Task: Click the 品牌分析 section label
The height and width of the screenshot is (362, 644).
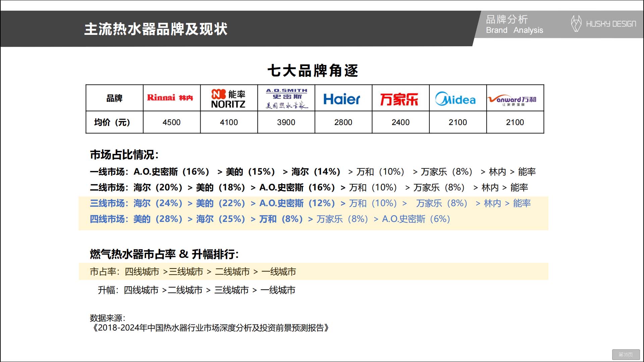Action: coord(507,19)
